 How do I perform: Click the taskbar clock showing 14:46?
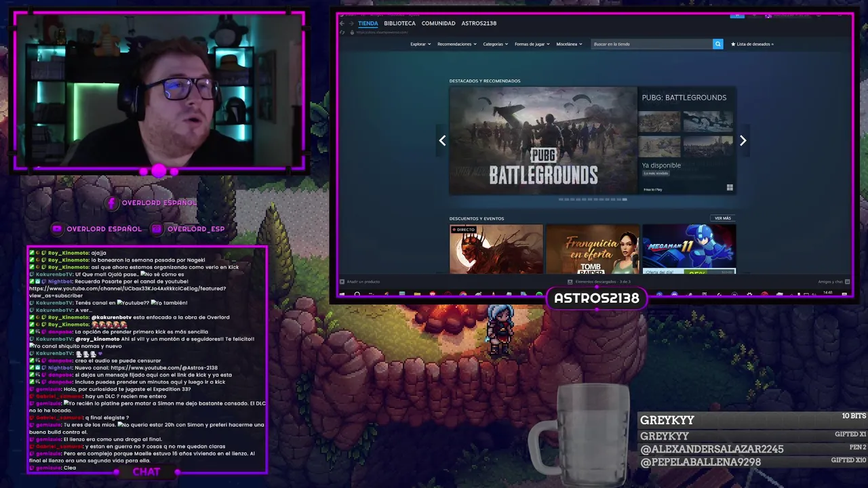coord(827,293)
